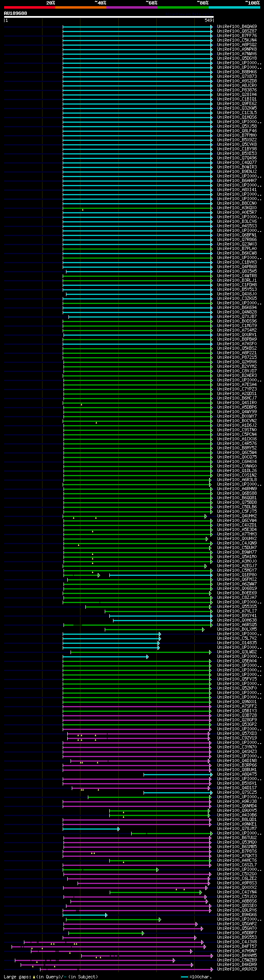Select the UniRef100_A8XI41 label
Screen dimensions: 264x980
(237, 190)
